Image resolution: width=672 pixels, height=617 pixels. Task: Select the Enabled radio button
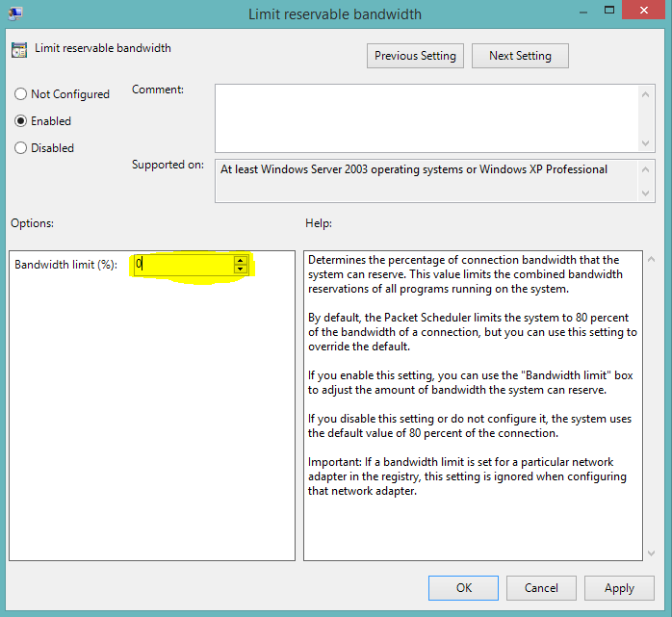[20, 121]
